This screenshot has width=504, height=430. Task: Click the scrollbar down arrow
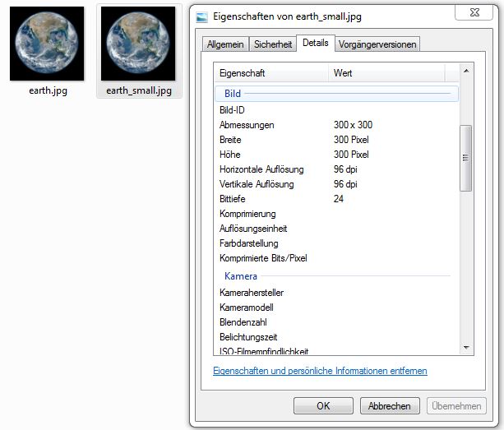(x=466, y=348)
